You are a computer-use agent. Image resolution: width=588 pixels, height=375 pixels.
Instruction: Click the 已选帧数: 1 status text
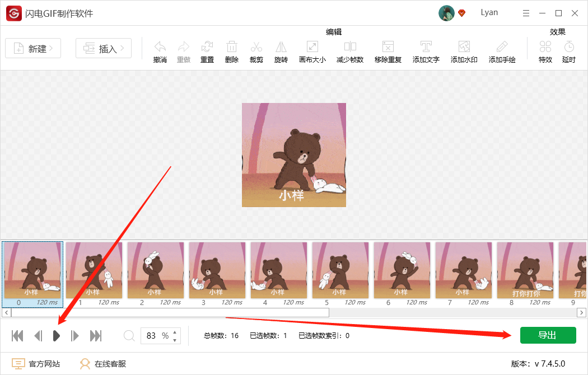tap(268, 336)
